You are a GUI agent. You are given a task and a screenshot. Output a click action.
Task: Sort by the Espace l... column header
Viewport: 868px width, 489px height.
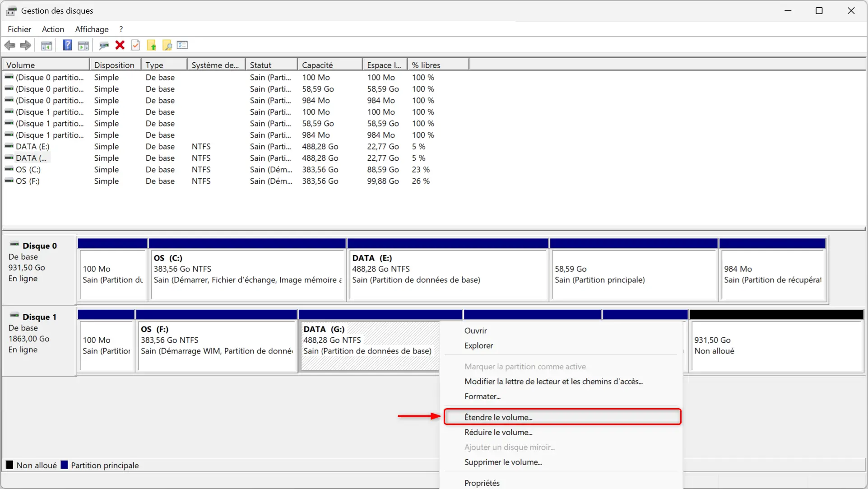pyautogui.click(x=385, y=65)
